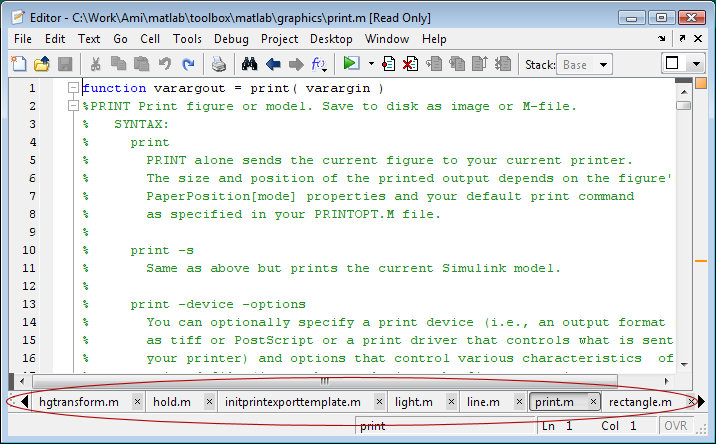Open the Stack dropdown showing Base
This screenshot has height=444, width=716.
click(585, 64)
